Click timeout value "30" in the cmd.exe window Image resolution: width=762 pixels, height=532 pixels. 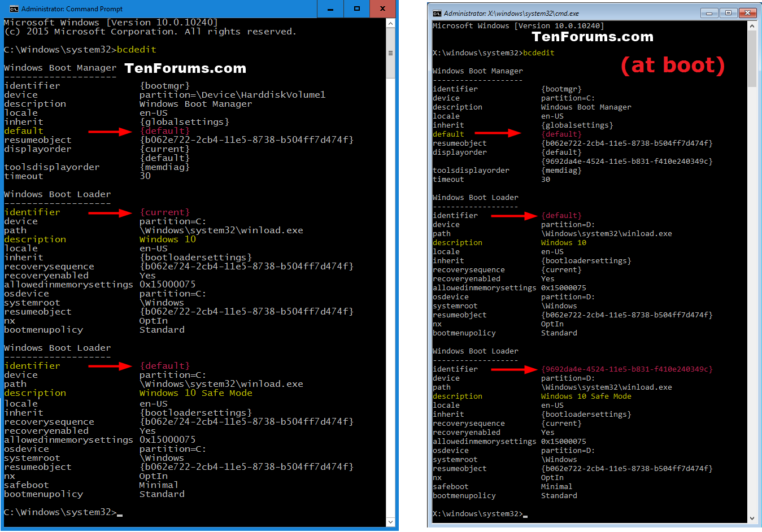click(546, 180)
